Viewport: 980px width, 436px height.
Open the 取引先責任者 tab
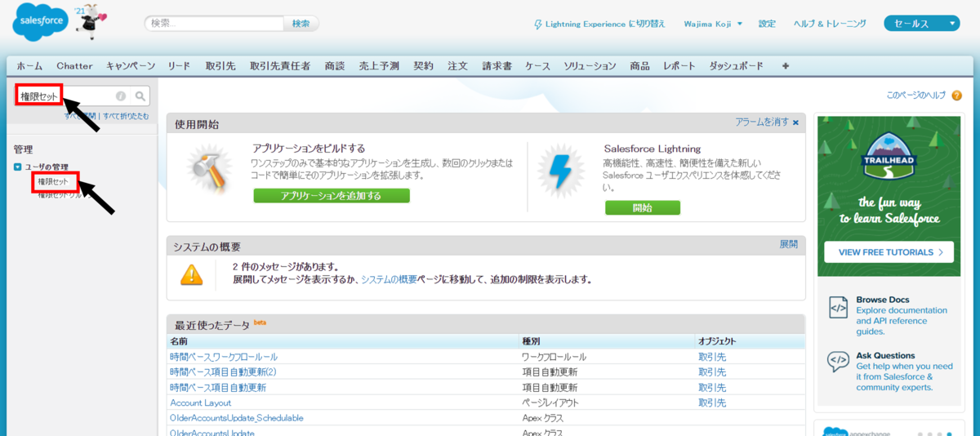[280, 66]
